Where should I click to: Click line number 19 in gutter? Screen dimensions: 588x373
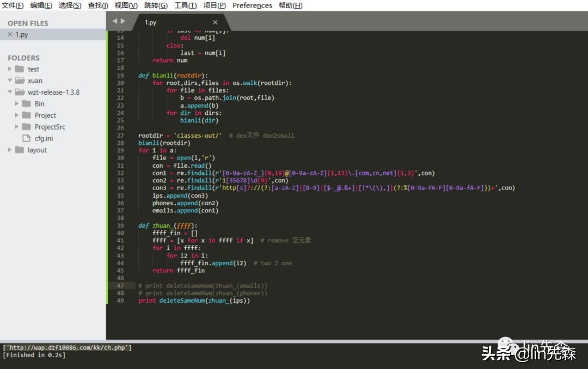click(x=120, y=75)
